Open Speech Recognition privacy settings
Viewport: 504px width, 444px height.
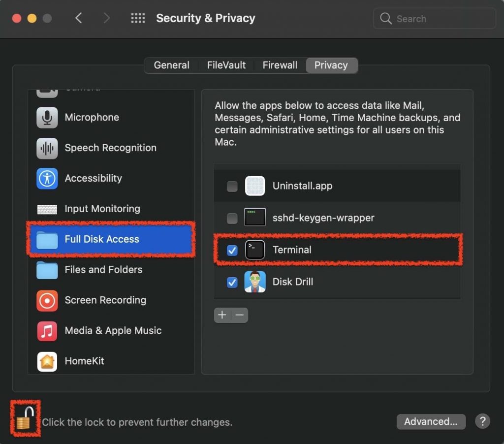[x=110, y=148]
